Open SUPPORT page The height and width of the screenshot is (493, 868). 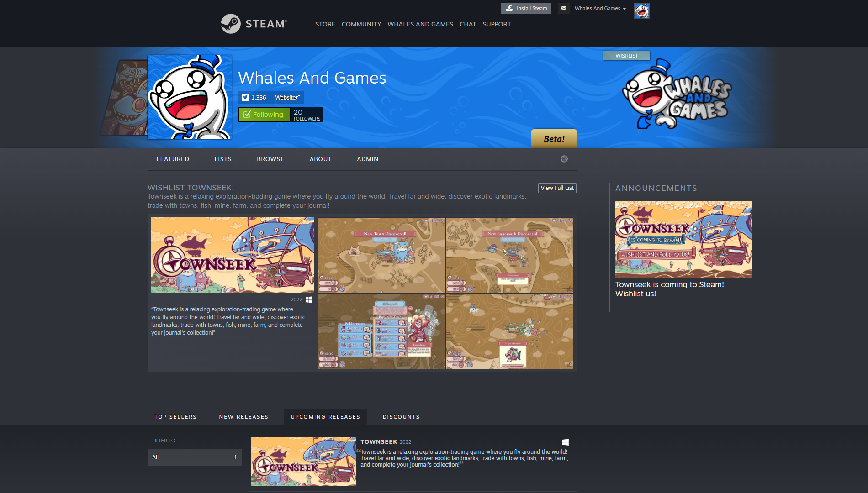click(497, 24)
